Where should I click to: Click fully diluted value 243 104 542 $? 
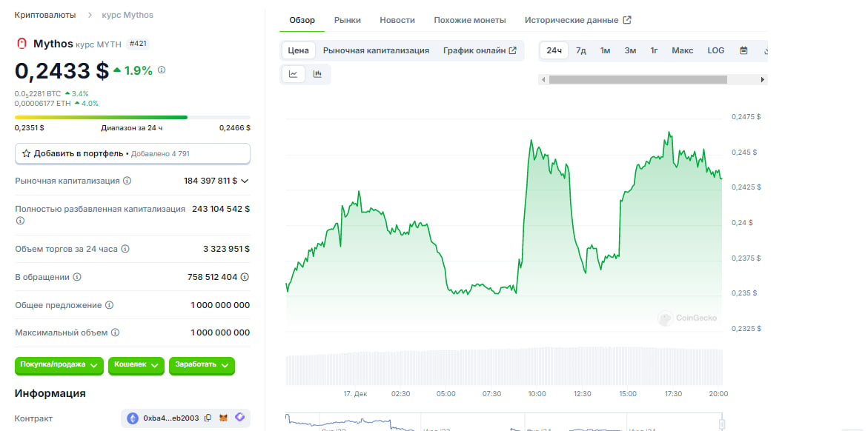pyautogui.click(x=221, y=209)
